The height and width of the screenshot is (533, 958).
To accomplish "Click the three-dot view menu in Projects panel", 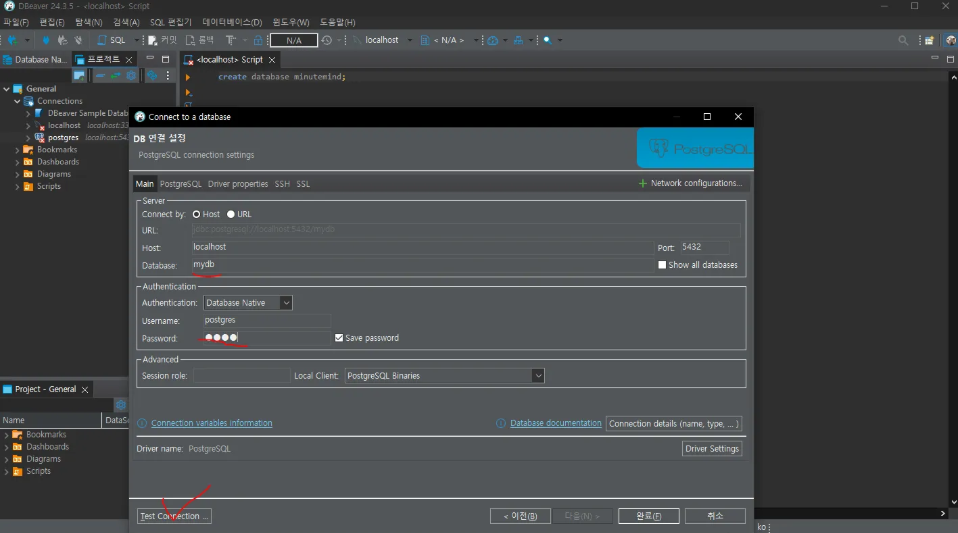I will [167, 76].
